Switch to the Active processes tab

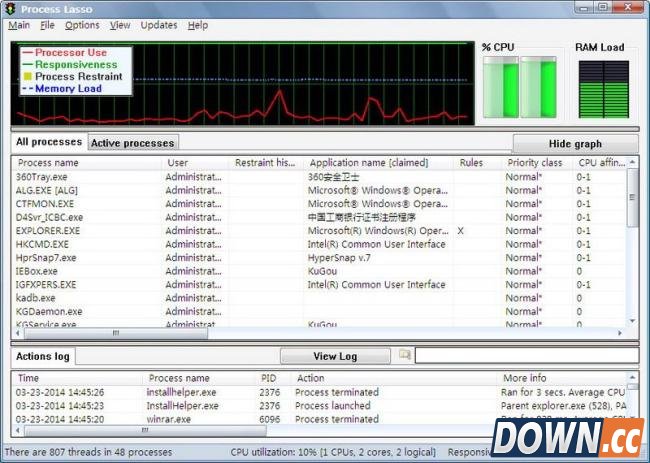click(133, 143)
